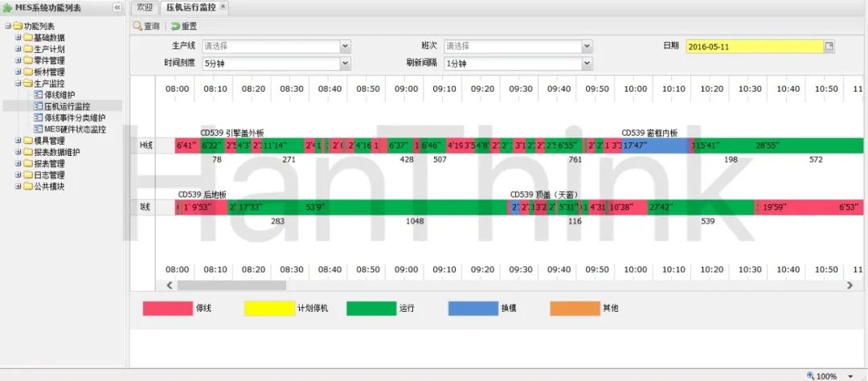Screen dimensions: 868x381
Task: Click the 查询 search button
Action: pyautogui.click(x=147, y=27)
